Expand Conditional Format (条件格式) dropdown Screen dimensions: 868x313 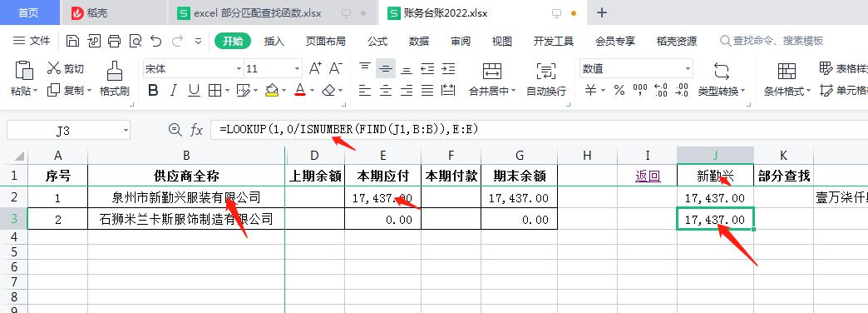tap(808, 91)
